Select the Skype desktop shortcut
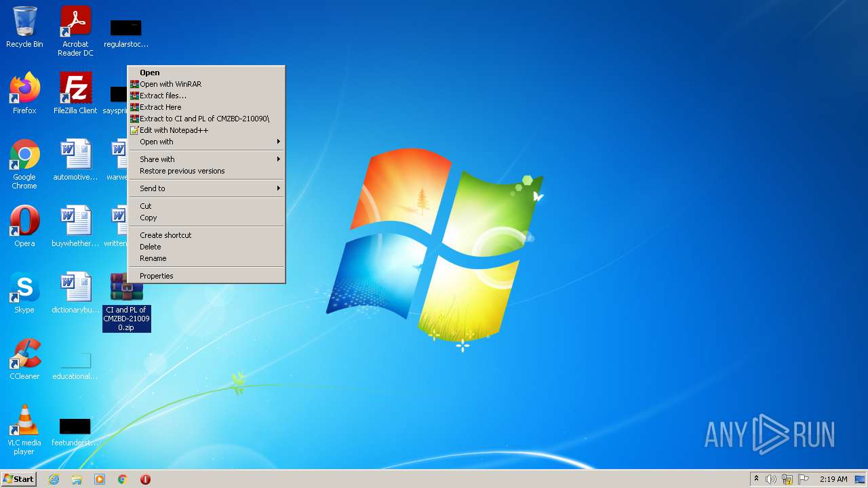 point(24,293)
